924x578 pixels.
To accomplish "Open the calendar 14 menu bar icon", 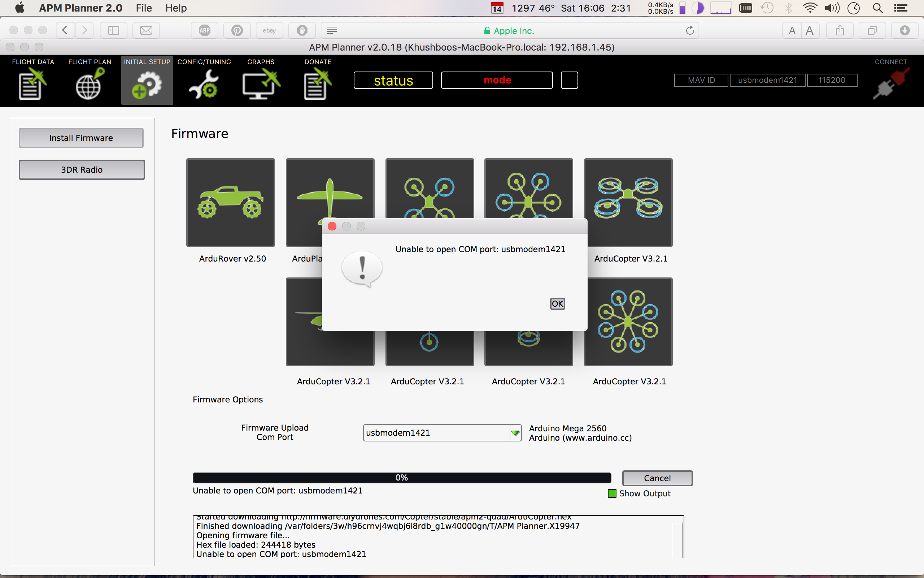I will 497,8.
